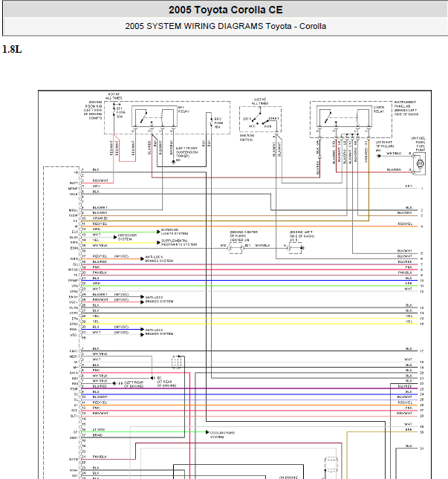Click the 'HOT AT ALL TIMES' label above the ignition switch
This screenshot has height=479, width=448.
pyautogui.click(x=260, y=102)
